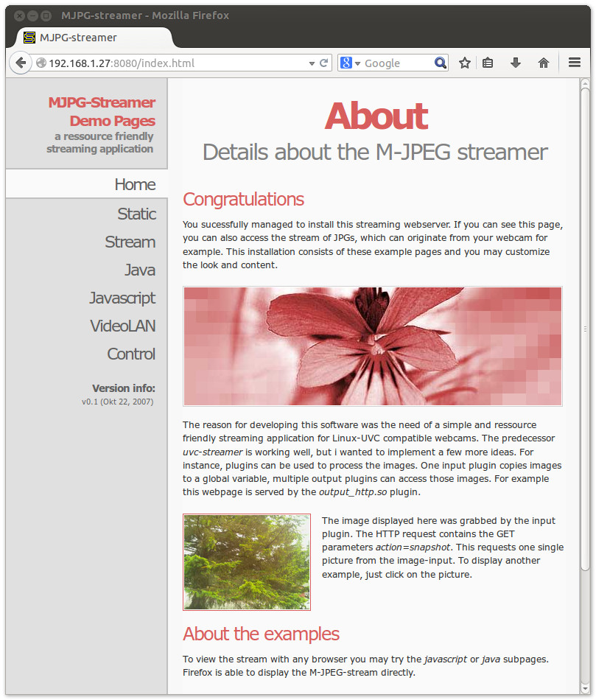Close the Firefox window

coord(20,15)
